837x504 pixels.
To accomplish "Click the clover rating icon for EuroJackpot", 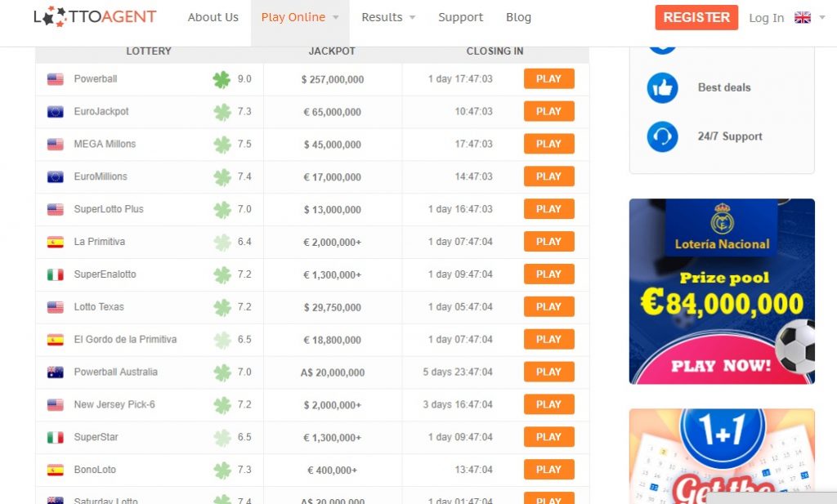I will [x=222, y=112].
